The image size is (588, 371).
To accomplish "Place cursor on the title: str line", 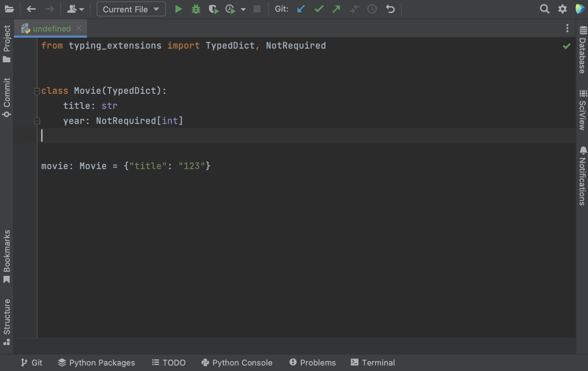I will click(x=90, y=106).
